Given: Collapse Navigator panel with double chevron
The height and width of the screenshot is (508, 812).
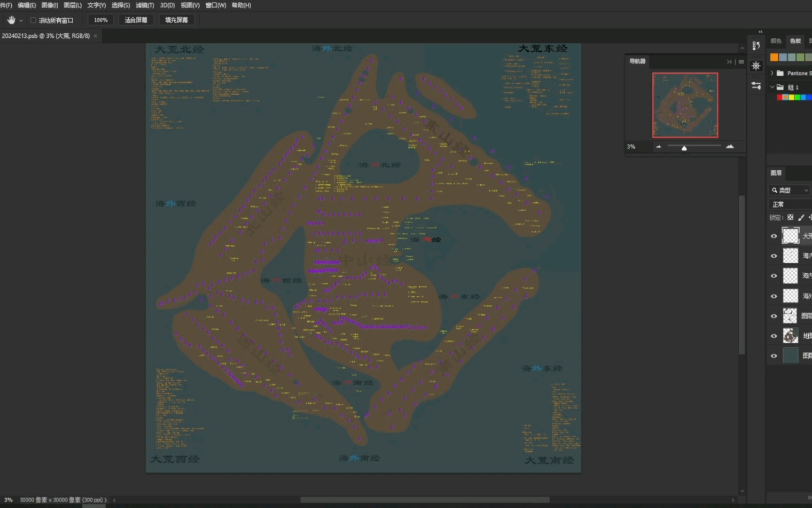Looking at the screenshot, I should pos(729,62).
